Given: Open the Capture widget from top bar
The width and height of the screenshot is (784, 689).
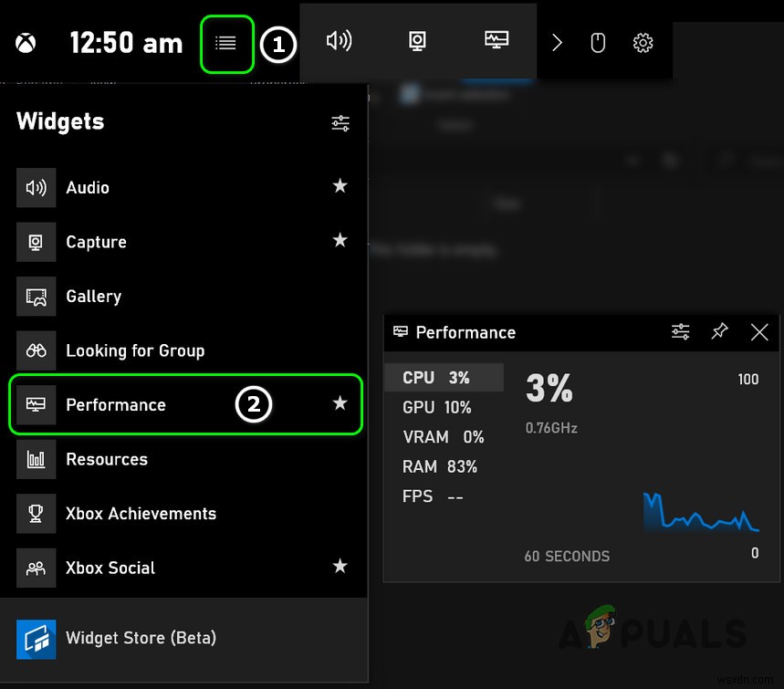Looking at the screenshot, I should (417, 41).
